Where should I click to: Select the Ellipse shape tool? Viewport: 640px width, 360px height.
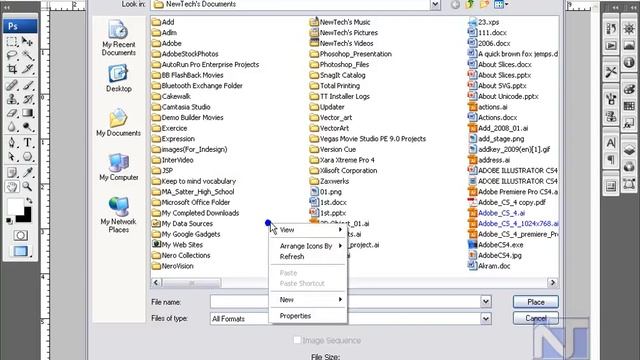(27, 157)
